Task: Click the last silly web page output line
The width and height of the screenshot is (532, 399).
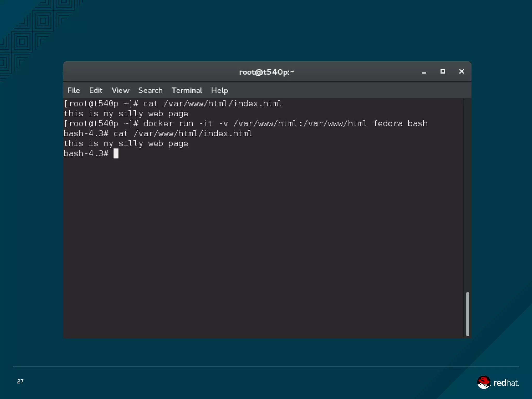Action: 126,144
